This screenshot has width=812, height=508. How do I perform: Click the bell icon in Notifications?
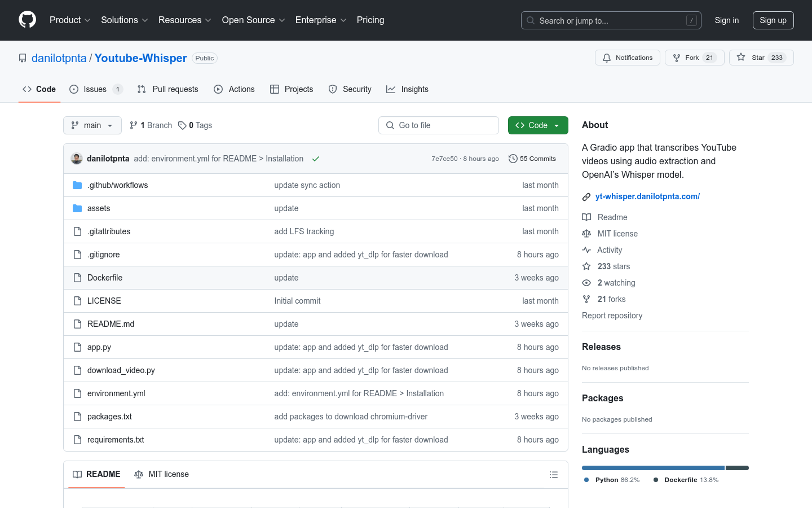(607, 58)
